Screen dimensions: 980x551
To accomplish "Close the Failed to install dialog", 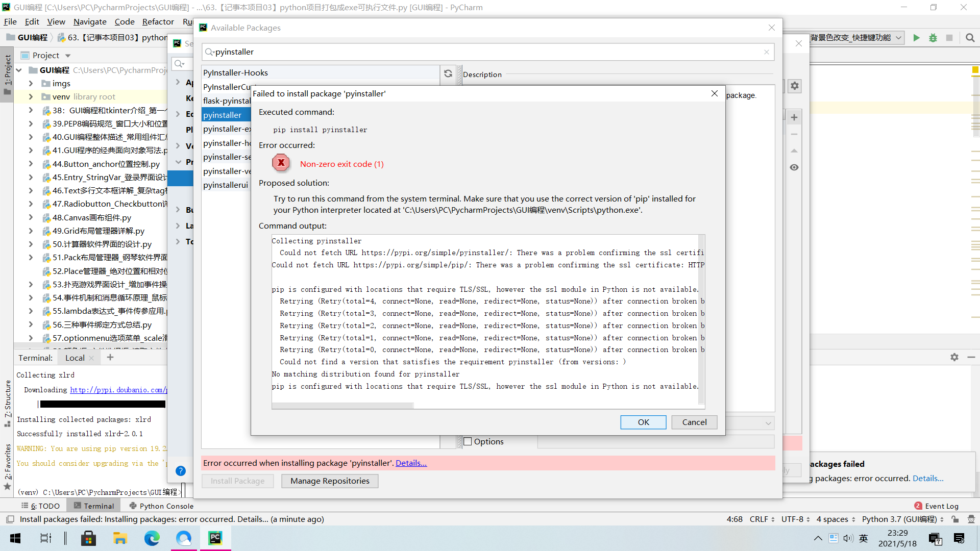I will [715, 93].
